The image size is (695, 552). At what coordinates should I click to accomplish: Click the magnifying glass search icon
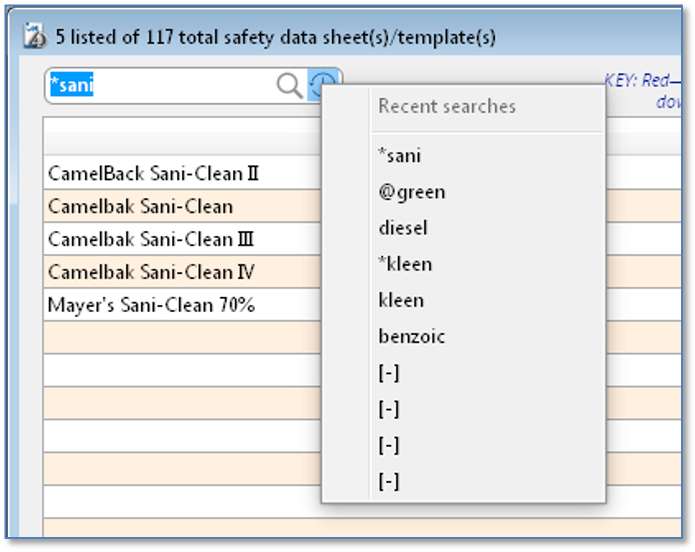pos(289,85)
